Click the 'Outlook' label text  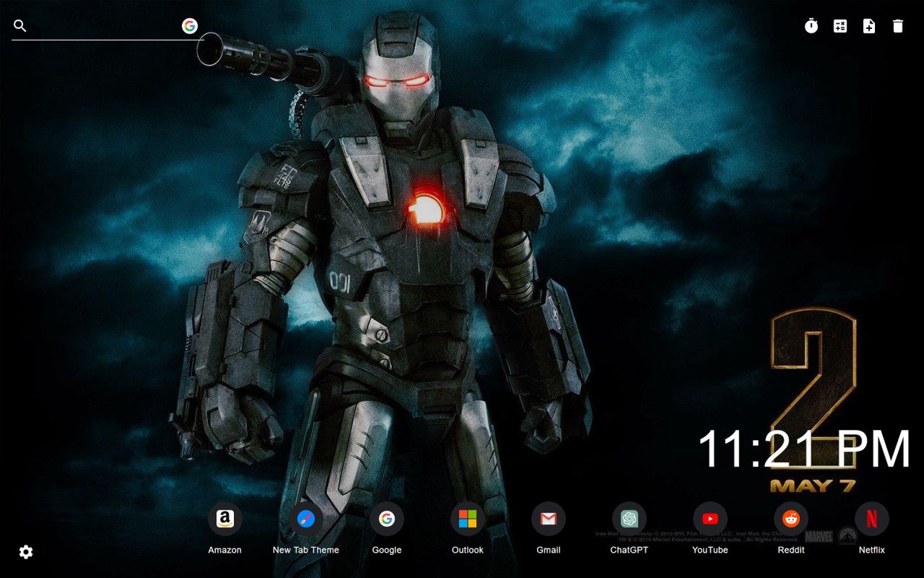click(468, 550)
